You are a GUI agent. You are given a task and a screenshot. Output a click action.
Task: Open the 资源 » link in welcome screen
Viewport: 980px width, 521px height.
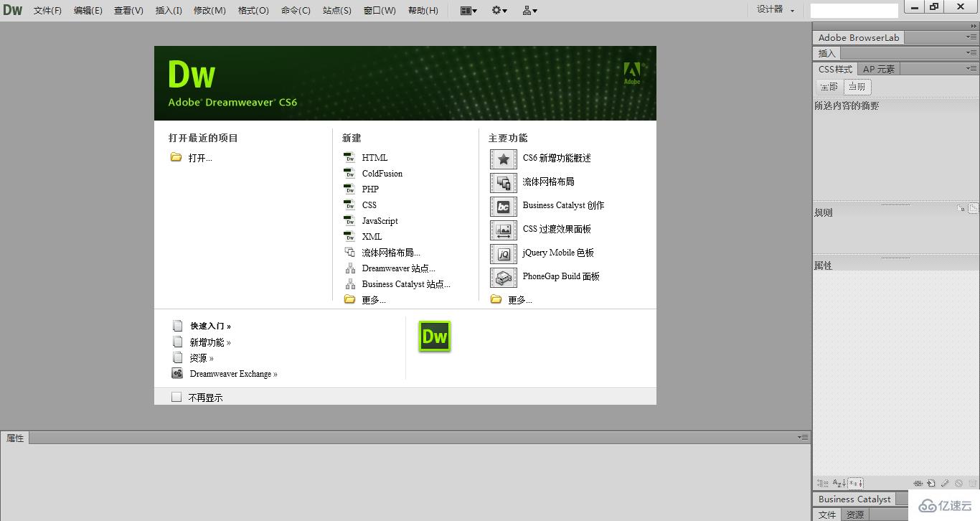[x=202, y=358]
